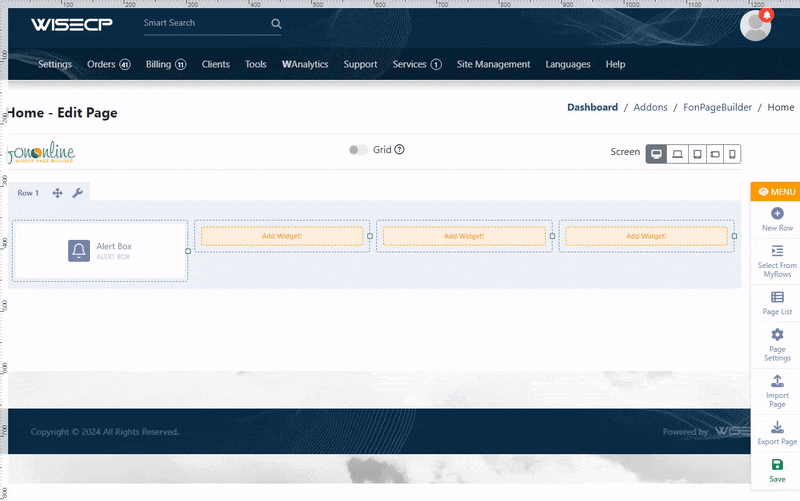
Task: Click the Smart Search magnifier icon
Action: click(x=276, y=23)
